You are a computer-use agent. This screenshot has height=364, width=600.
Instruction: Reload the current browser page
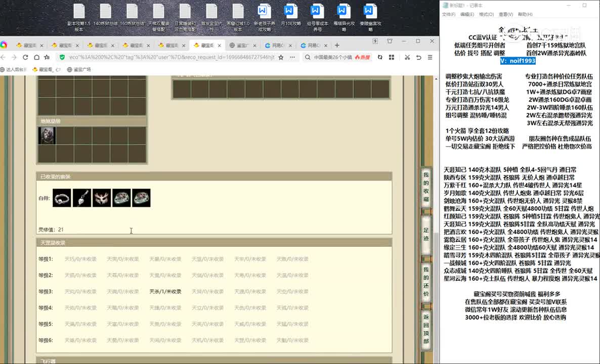(x=25, y=57)
